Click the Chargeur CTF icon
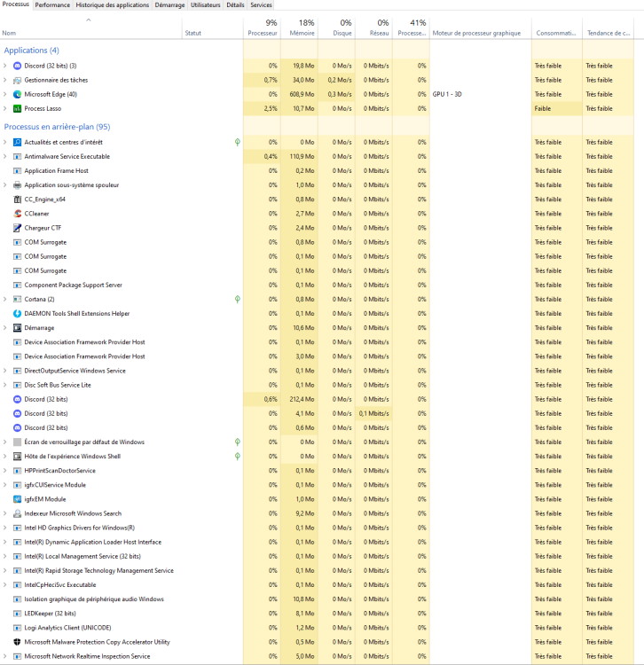Viewport: 644px width, 665px height. point(18,228)
